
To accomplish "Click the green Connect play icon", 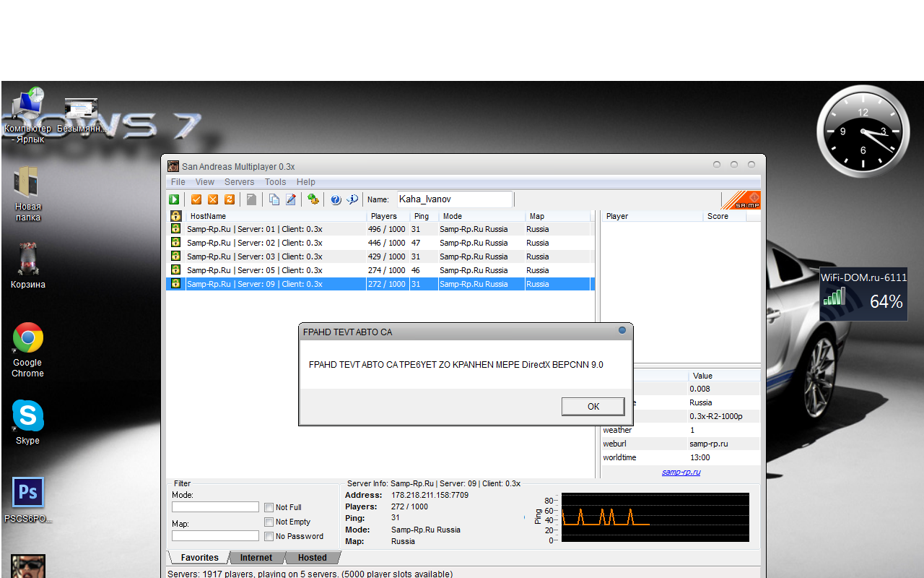I will click(x=174, y=199).
